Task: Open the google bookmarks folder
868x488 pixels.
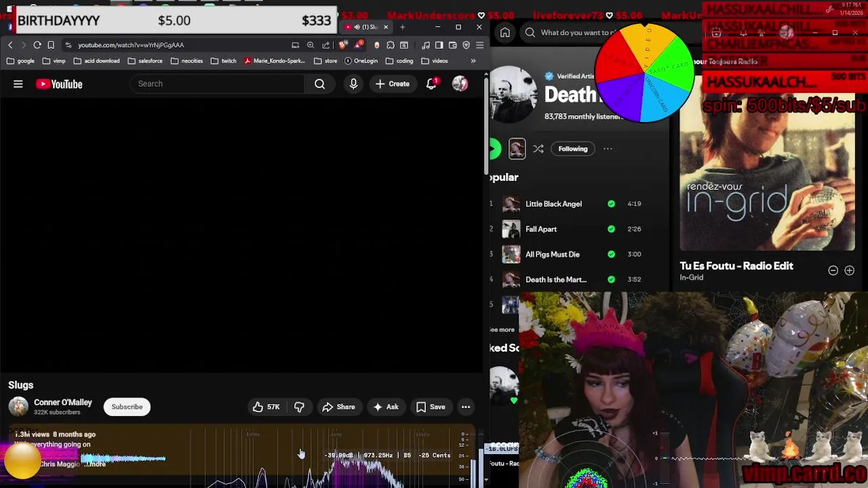Action: (x=20, y=60)
